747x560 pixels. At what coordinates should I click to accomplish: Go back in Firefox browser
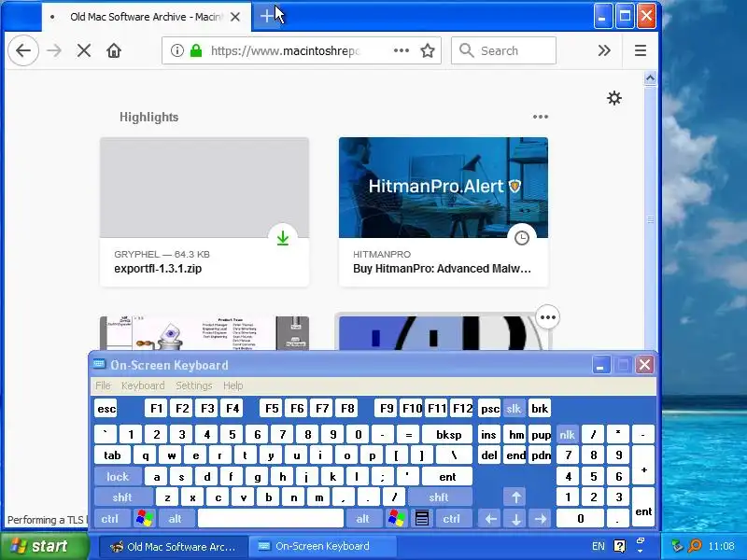point(23,50)
